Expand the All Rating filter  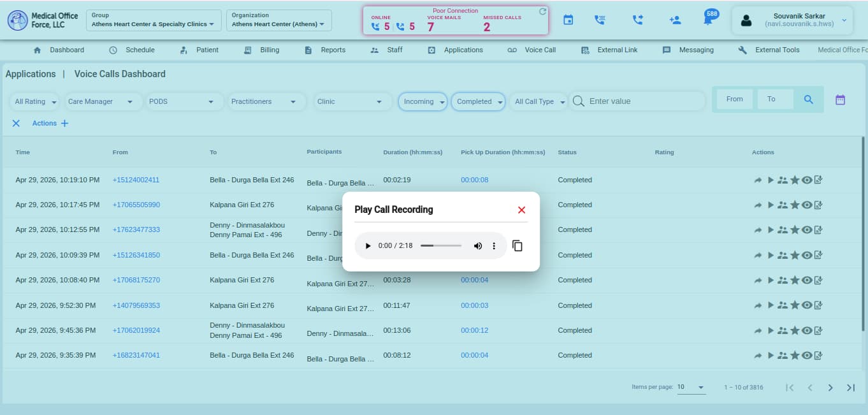pos(36,101)
